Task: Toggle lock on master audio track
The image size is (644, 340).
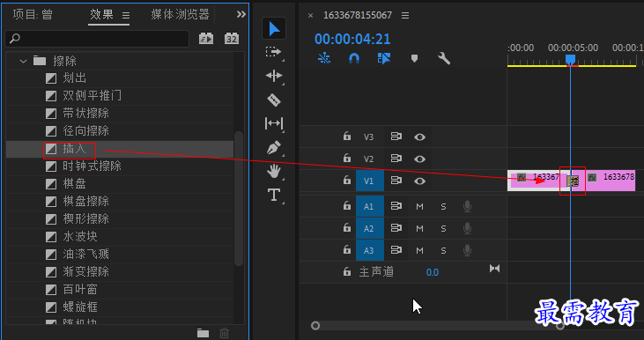Action: [347, 271]
